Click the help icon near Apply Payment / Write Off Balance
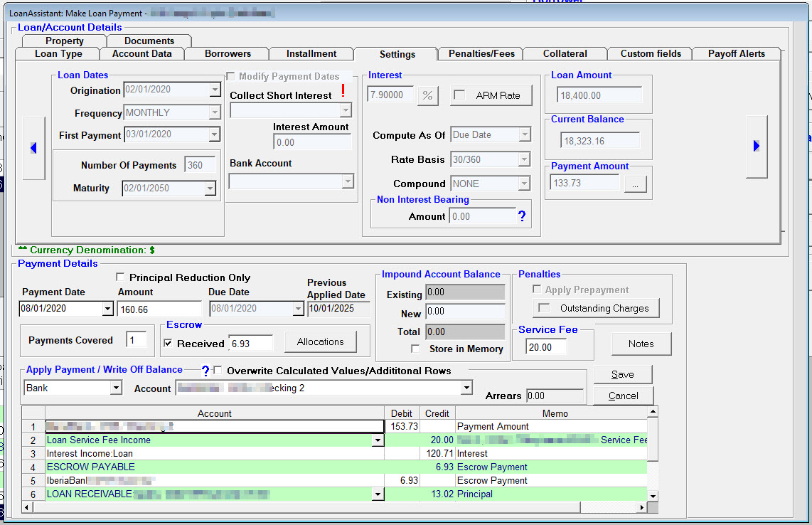The width and height of the screenshot is (812, 525). click(x=205, y=371)
